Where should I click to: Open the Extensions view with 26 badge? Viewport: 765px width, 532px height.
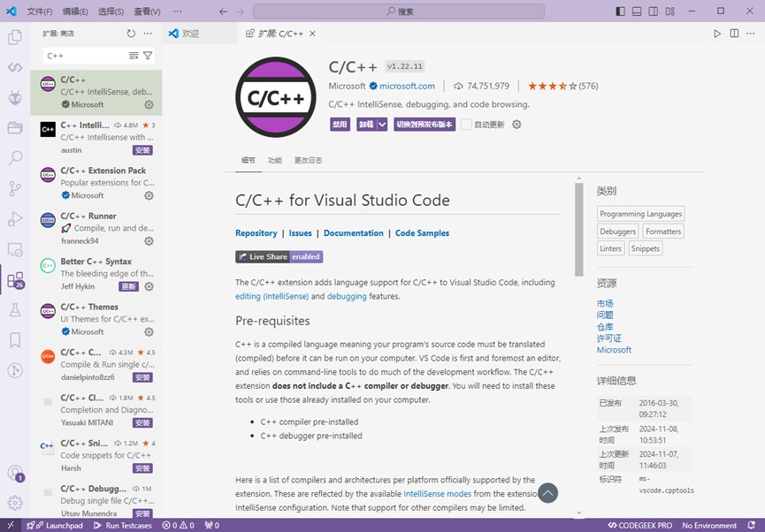tap(15, 280)
